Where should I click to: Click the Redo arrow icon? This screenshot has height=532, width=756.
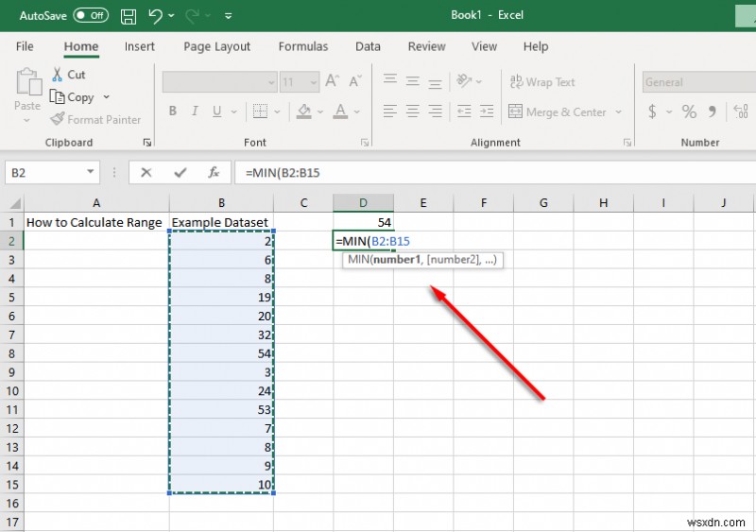[x=193, y=16]
